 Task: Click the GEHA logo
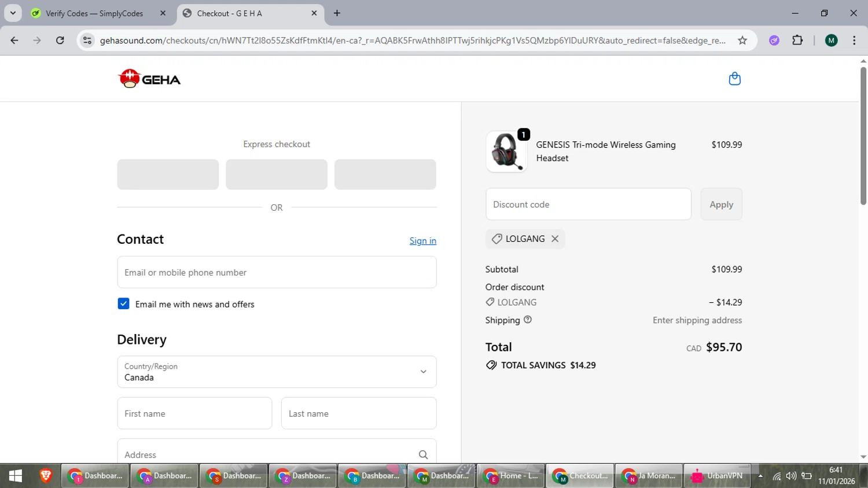(149, 79)
